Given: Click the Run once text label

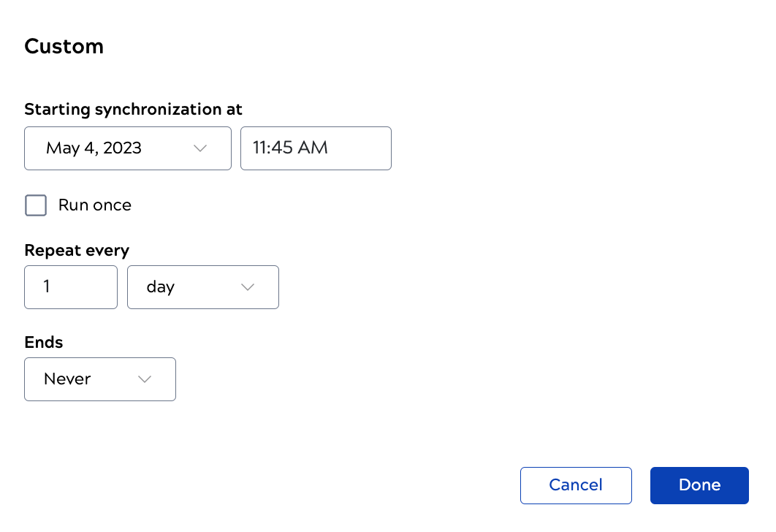Looking at the screenshot, I should pyautogui.click(x=94, y=205).
